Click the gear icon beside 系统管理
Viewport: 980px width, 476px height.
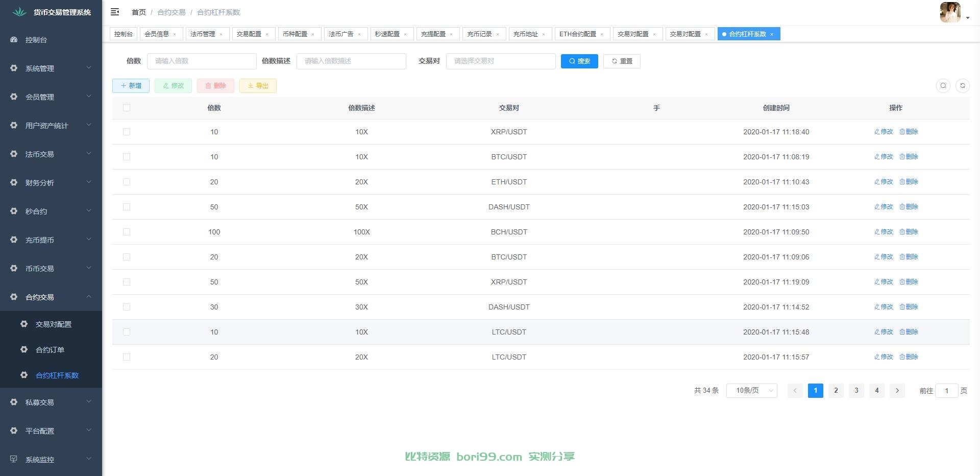tap(14, 68)
